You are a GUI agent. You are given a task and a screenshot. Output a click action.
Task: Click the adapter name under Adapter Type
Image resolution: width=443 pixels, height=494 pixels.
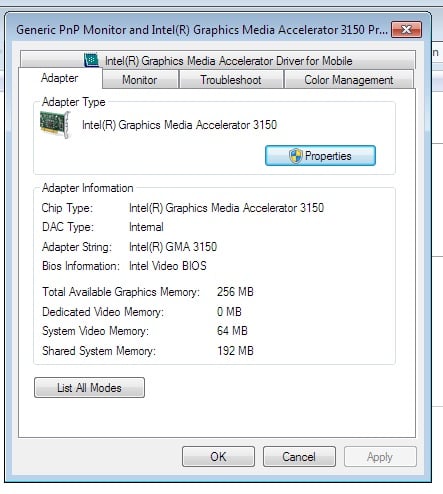[x=179, y=125]
